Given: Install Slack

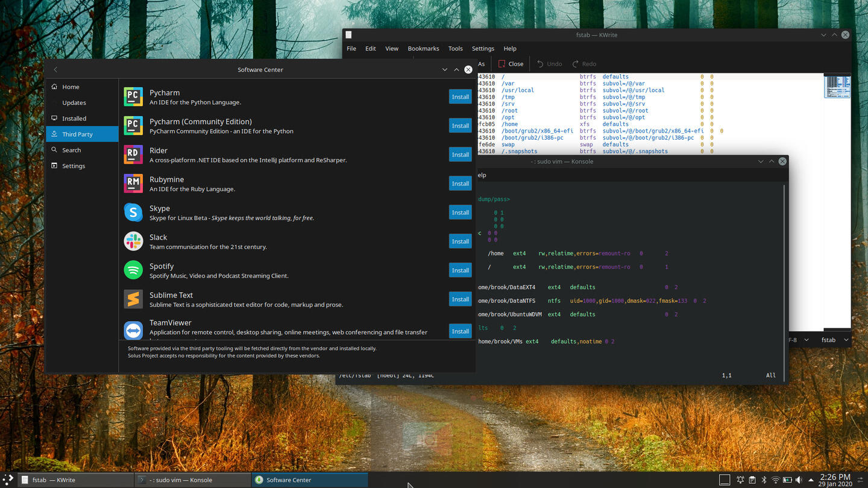Looking at the screenshot, I should pos(460,241).
